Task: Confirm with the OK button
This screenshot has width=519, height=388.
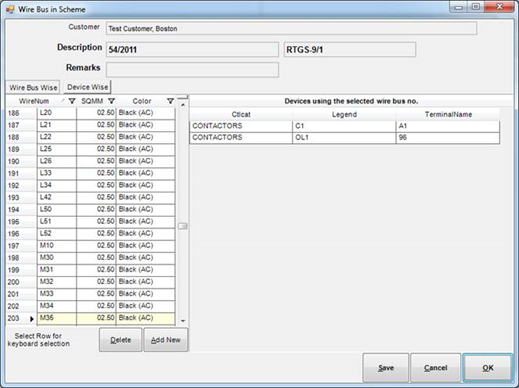Action: coord(488,368)
